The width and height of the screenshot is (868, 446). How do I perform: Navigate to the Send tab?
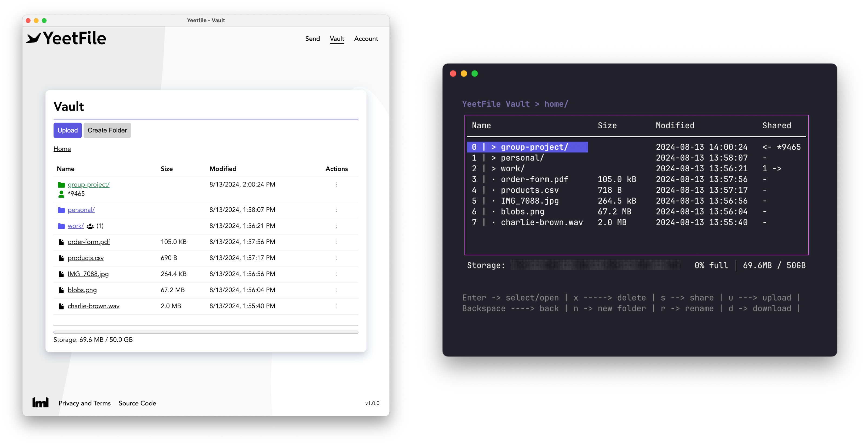[312, 38]
